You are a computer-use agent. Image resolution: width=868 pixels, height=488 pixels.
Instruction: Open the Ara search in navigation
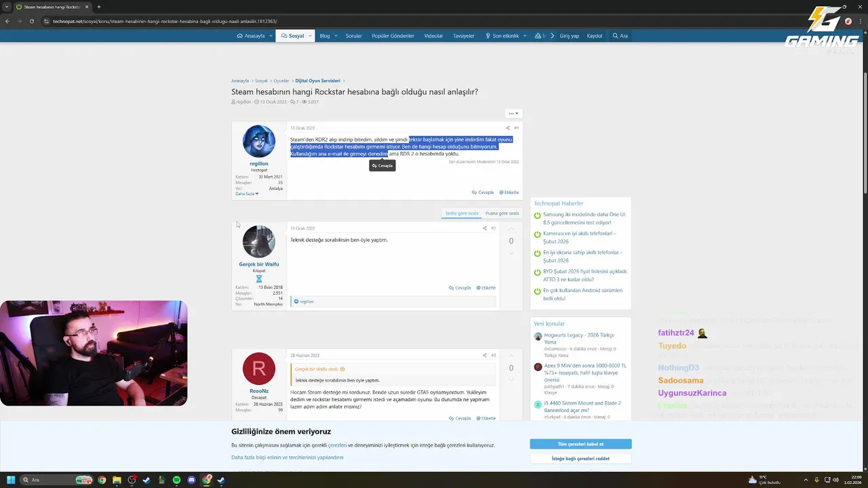[x=620, y=36]
